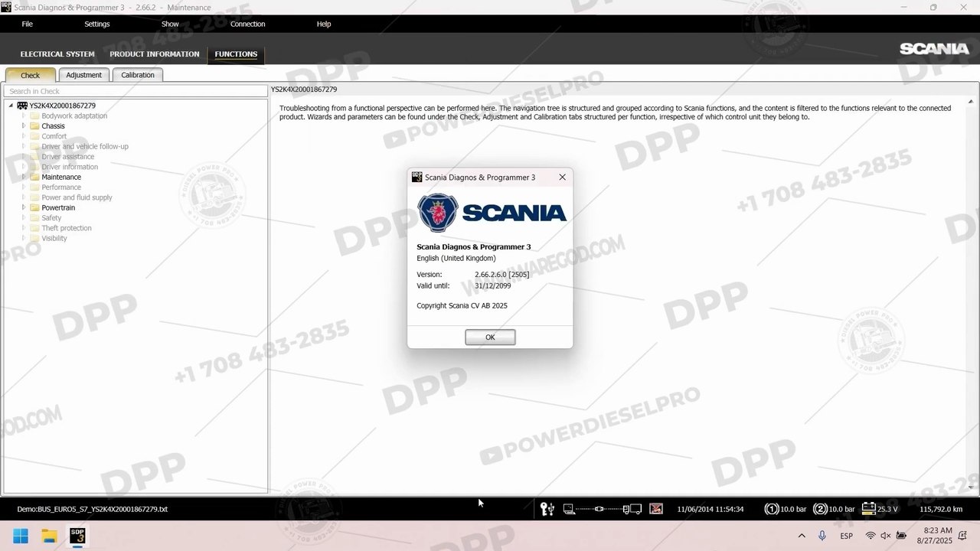Open the Settings menu
980x551 pixels.
click(97, 24)
